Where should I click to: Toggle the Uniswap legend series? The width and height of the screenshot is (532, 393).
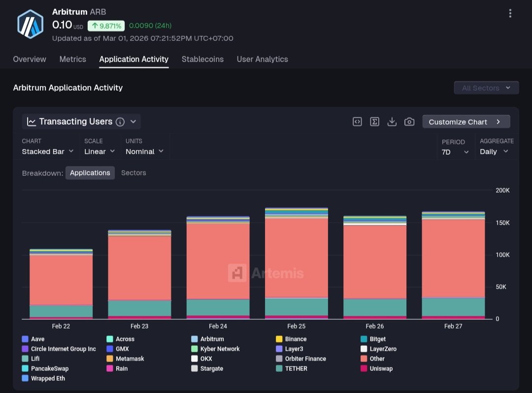381,368
